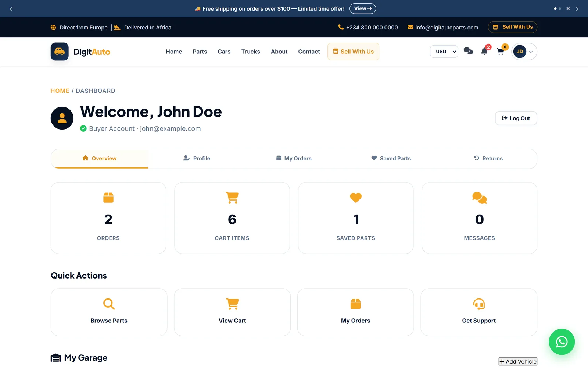Viewport: 588px width, 368px height.
Task: Open the USD currency dropdown
Action: coord(444,52)
